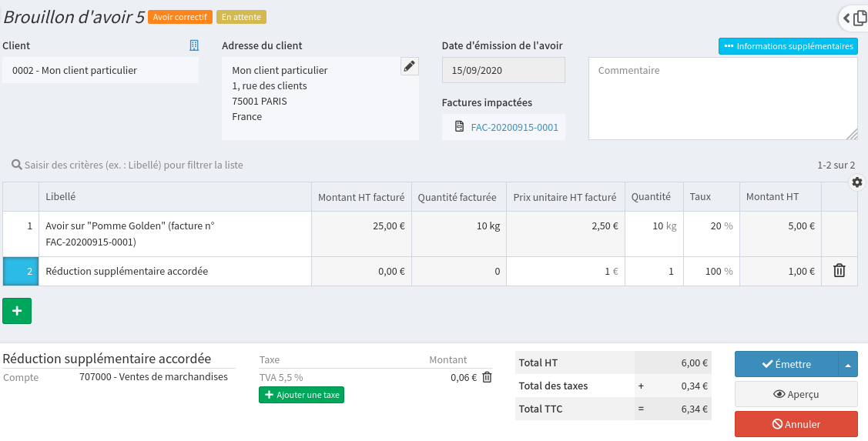Expand the collapsed side panel tab
Image resolution: width=868 pixels, height=441 pixels.
(x=853, y=18)
